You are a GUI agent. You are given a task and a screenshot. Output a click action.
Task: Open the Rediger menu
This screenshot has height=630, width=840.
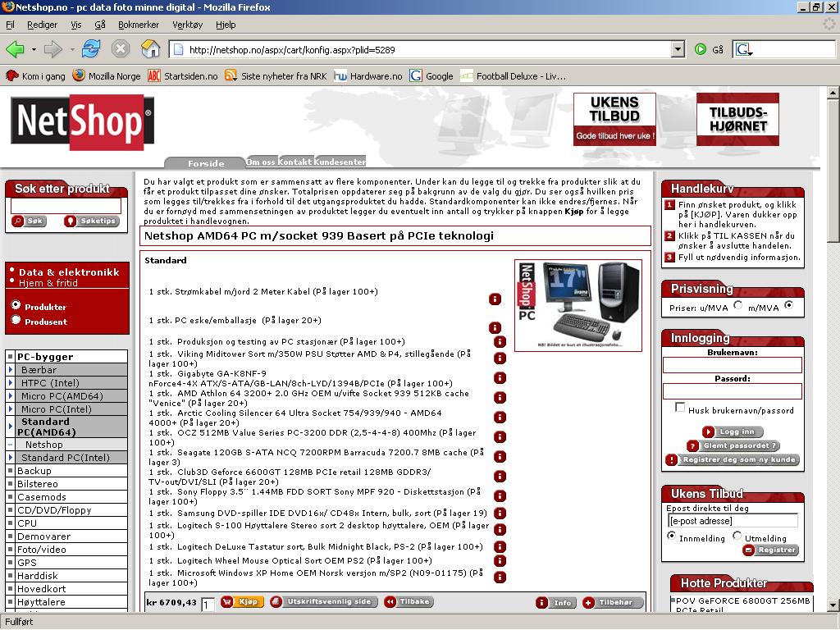(x=43, y=25)
